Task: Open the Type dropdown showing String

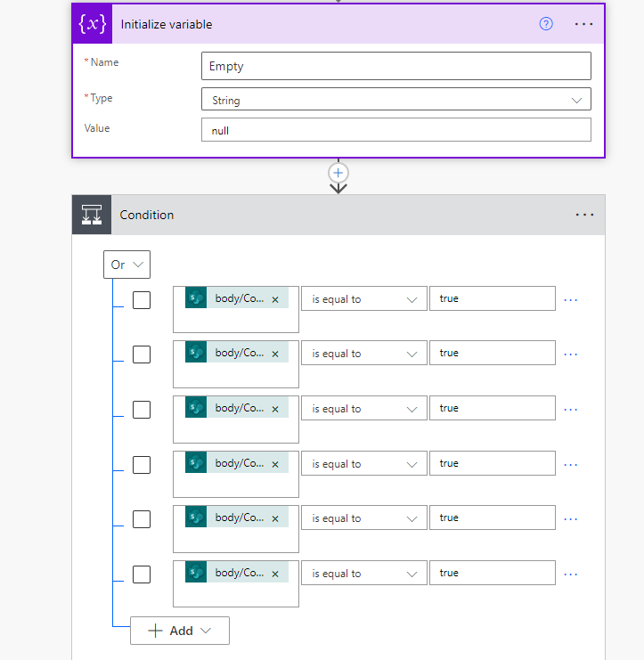Action: (x=396, y=100)
